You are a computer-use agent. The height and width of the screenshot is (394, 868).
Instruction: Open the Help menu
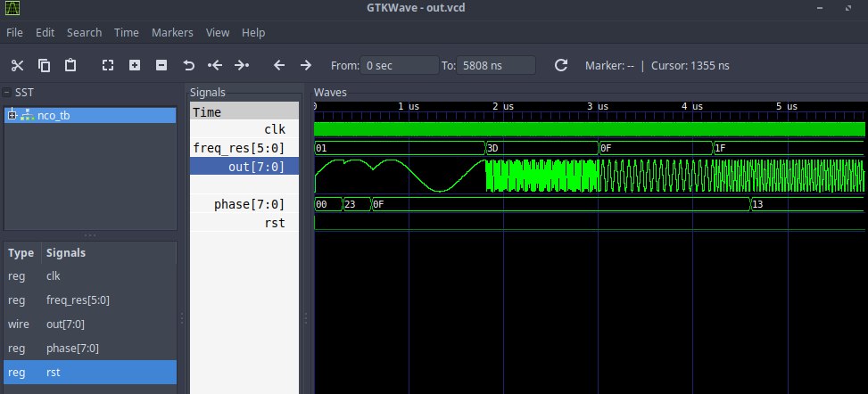[253, 33]
